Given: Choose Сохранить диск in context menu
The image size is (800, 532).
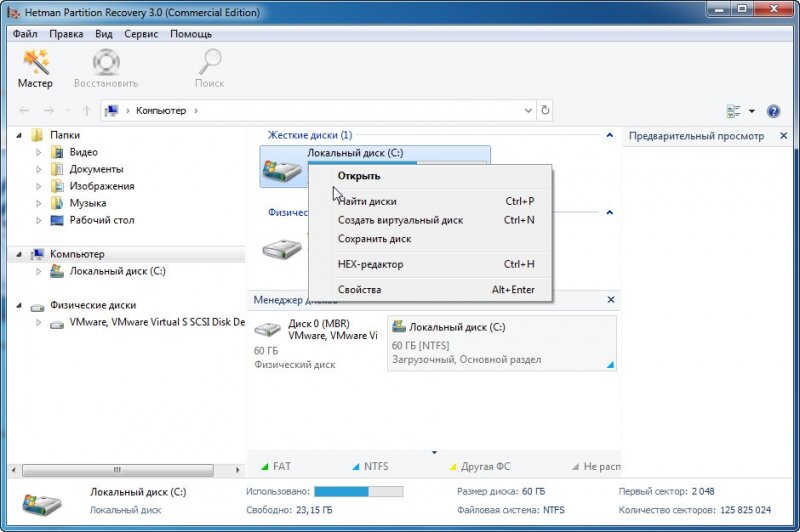Looking at the screenshot, I should (431, 239).
